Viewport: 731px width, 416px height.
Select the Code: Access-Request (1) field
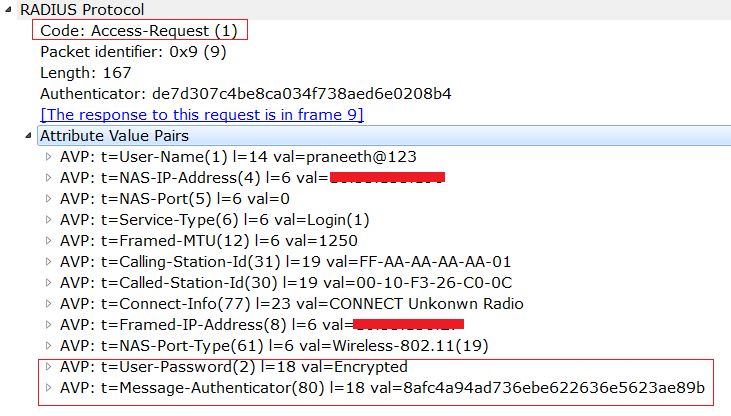(138, 30)
